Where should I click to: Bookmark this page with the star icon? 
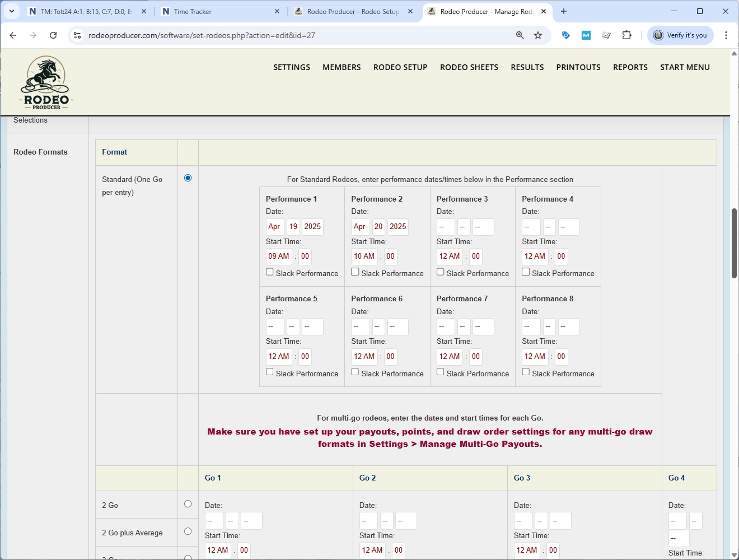tap(538, 35)
